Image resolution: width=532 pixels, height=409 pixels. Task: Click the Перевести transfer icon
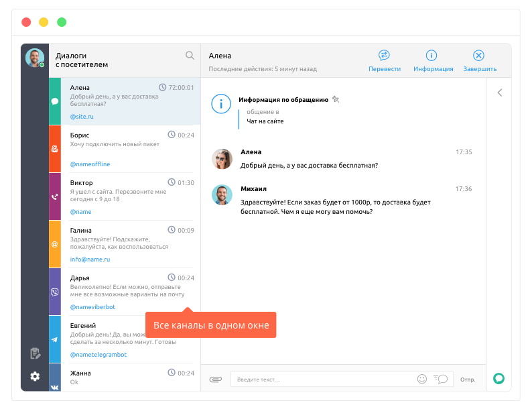[x=384, y=55]
